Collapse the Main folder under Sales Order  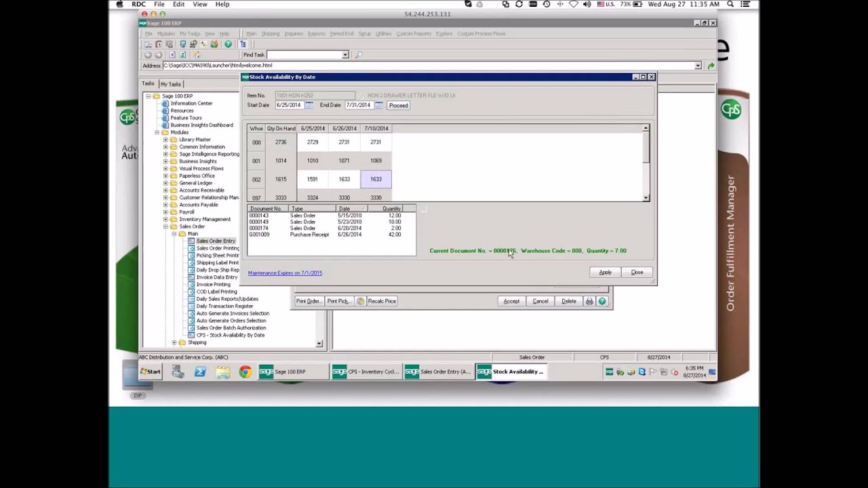click(x=174, y=234)
